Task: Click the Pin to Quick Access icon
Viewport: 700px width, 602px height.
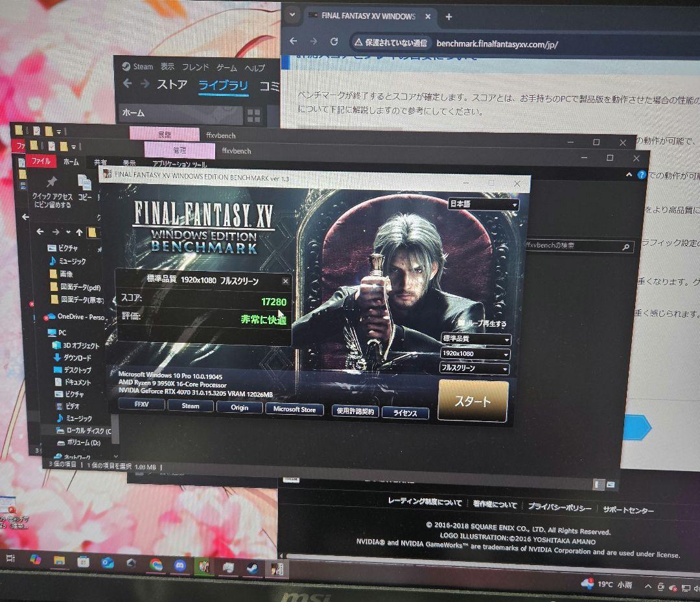Action: [52, 181]
